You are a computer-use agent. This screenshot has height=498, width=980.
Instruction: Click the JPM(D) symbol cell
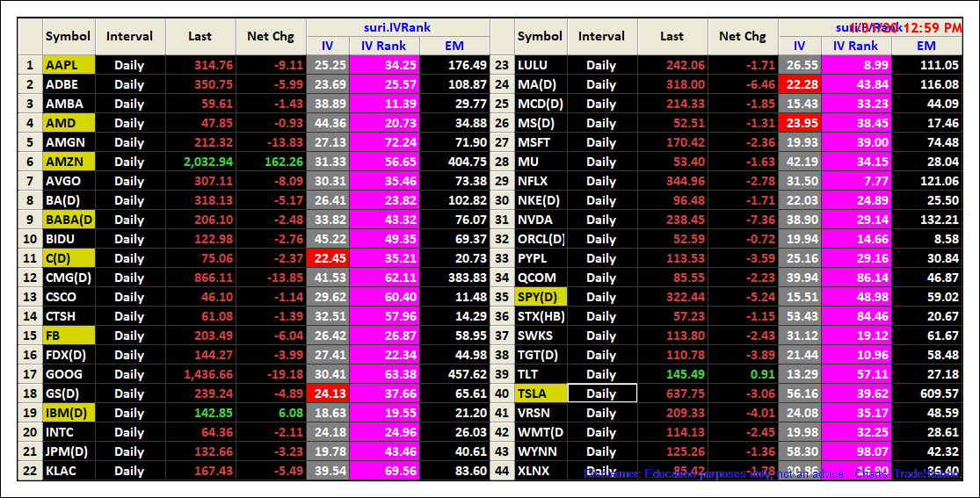[69, 452]
